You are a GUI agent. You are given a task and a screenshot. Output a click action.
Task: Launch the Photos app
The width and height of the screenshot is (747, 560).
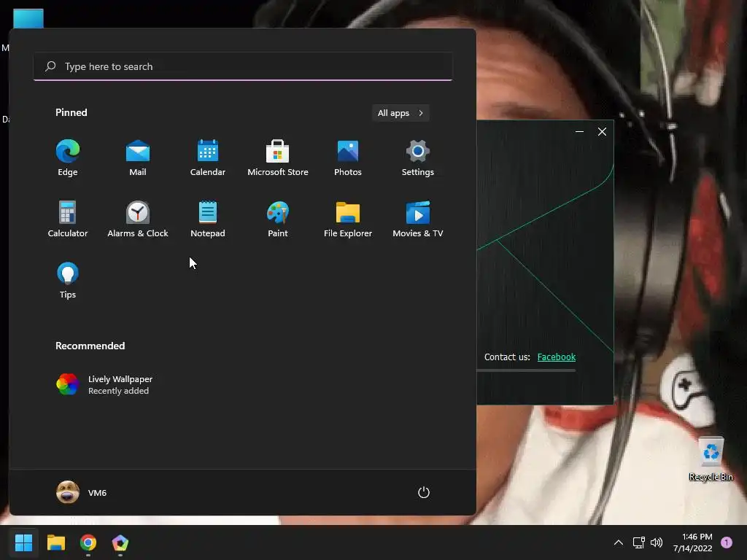[x=348, y=158]
